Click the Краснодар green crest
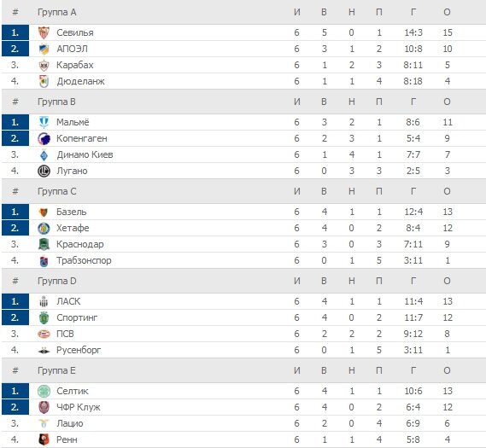This screenshot has height=448, width=486. 44,244
